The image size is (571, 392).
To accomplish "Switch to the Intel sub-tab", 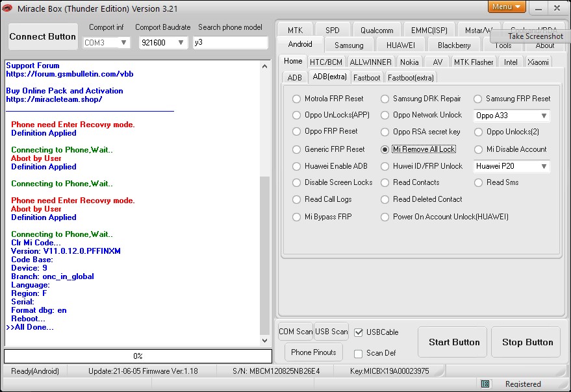I will coord(511,62).
